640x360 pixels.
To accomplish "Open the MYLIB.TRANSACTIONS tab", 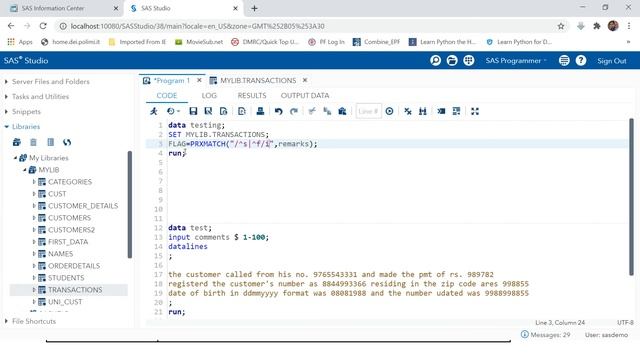I will pos(258,80).
